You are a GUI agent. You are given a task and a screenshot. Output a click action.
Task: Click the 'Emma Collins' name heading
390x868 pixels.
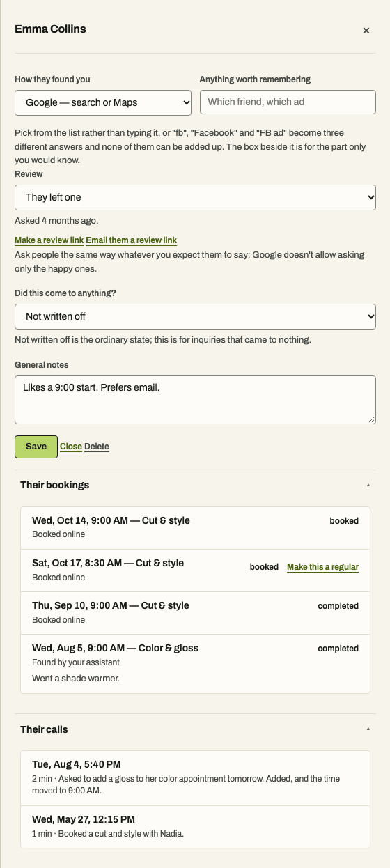[x=50, y=29]
